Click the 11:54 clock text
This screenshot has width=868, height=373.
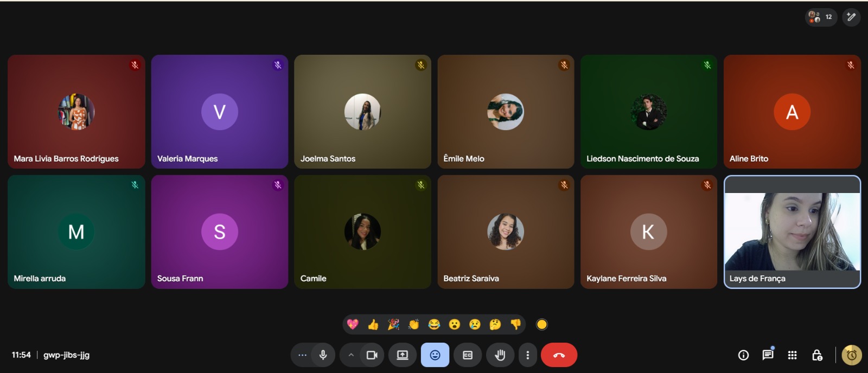(x=21, y=355)
